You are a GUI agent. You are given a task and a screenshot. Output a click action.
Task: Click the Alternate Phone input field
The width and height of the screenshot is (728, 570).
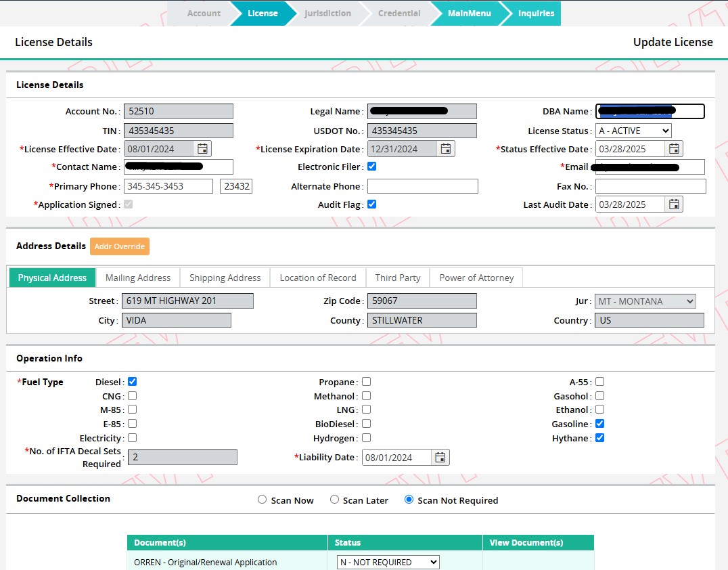click(422, 186)
